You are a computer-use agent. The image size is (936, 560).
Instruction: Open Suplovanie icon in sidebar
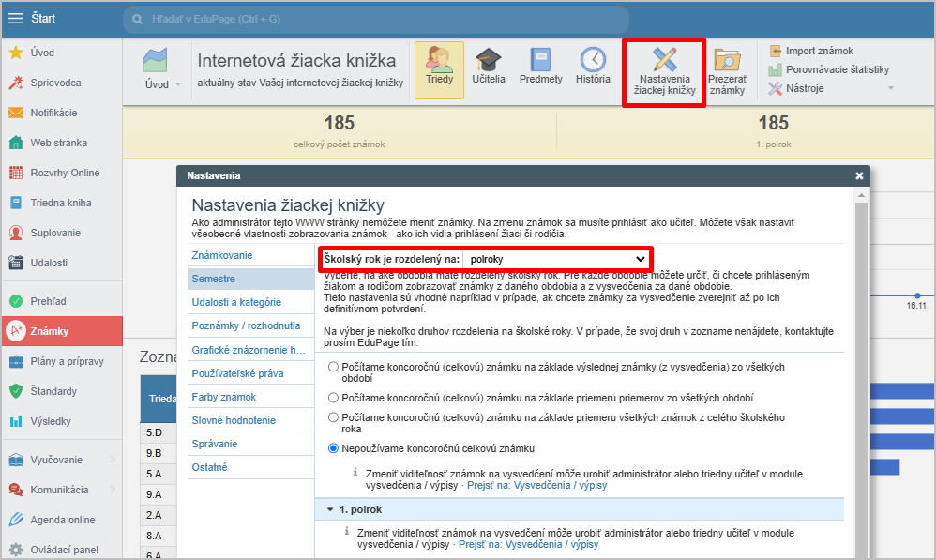(16, 233)
